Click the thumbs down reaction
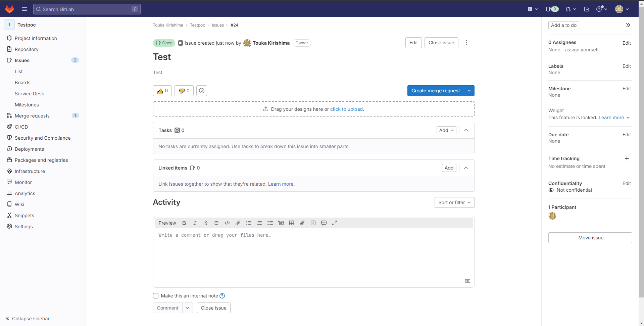 click(184, 91)
